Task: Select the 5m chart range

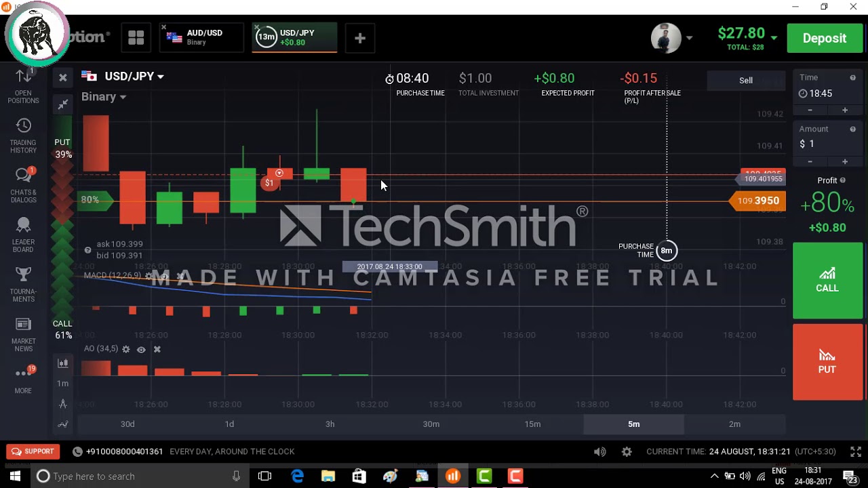Action: point(633,424)
